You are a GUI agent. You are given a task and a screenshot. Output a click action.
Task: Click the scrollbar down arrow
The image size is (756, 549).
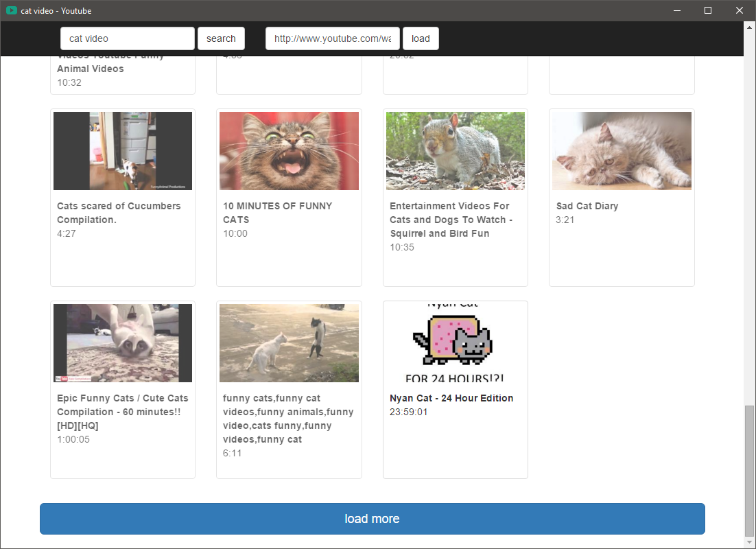point(748,543)
